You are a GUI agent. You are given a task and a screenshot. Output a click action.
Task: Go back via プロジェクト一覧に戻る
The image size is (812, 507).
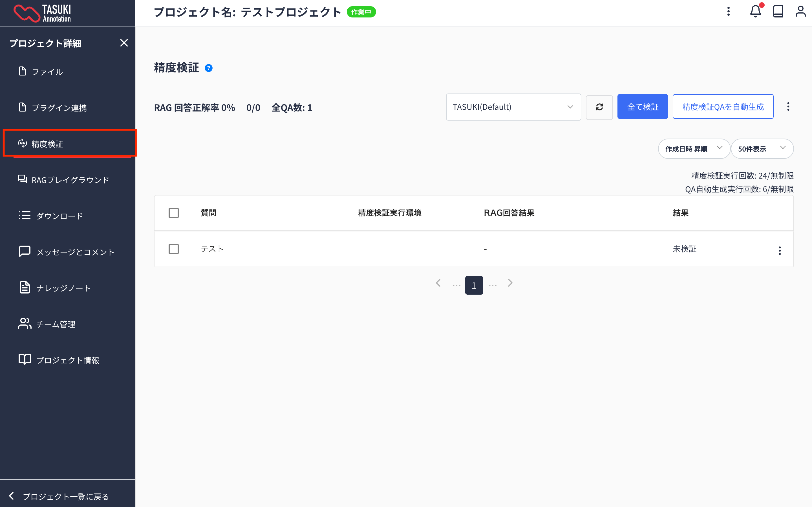point(65,496)
